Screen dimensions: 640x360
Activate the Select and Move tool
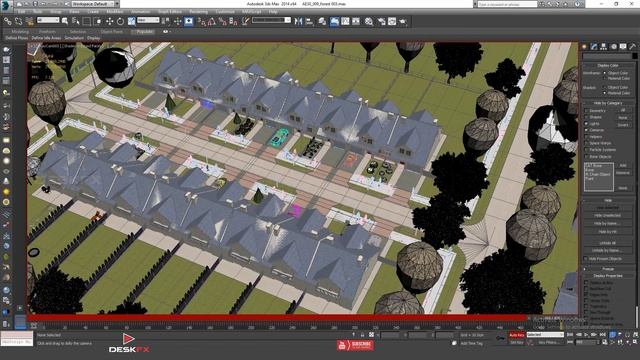pos(109,21)
